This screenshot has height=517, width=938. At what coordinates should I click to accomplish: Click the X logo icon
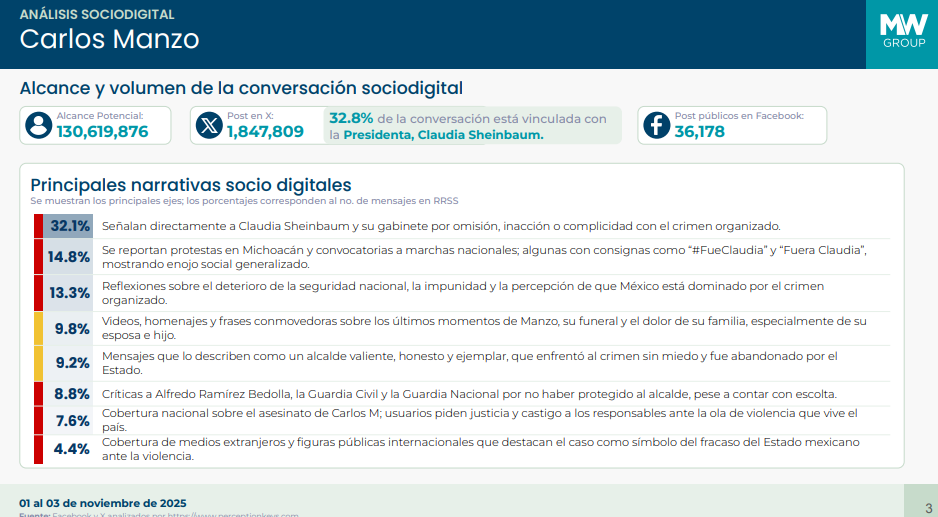pyautogui.click(x=208, y=125)
